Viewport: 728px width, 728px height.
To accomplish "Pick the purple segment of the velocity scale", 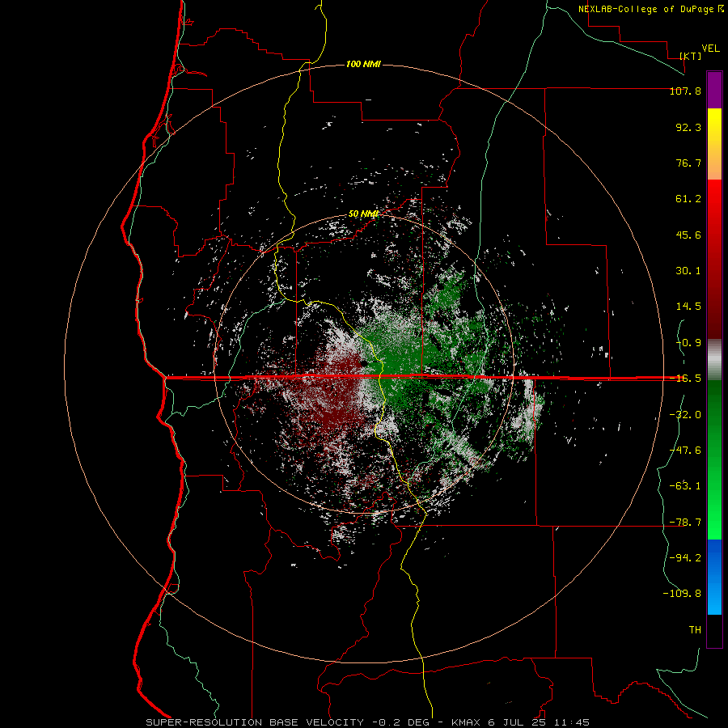I will [x=714, y=90].
